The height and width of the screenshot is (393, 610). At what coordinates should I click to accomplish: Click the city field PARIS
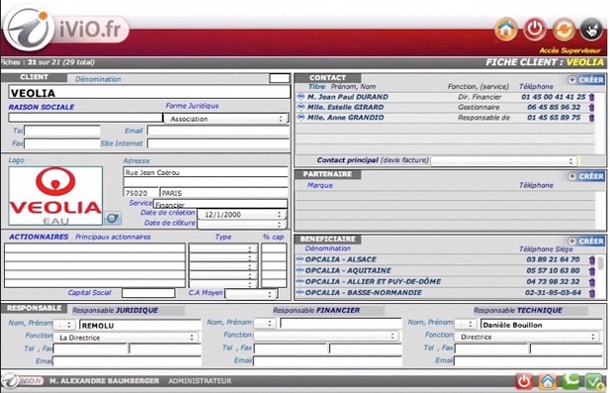(x=224, y=193)
